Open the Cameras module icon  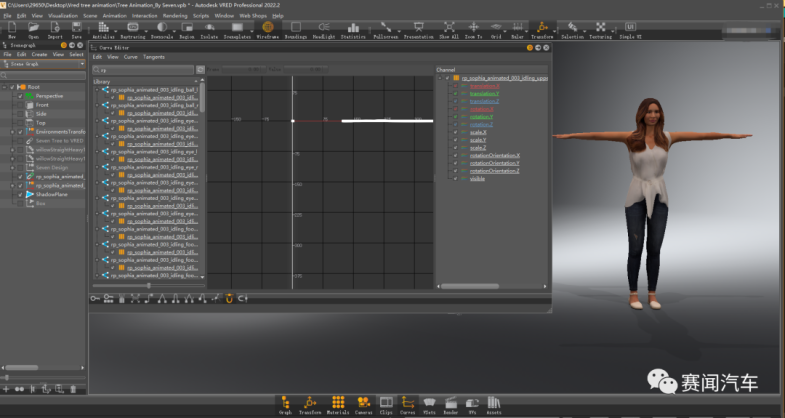pyautogui.click(x=363, y=403)
